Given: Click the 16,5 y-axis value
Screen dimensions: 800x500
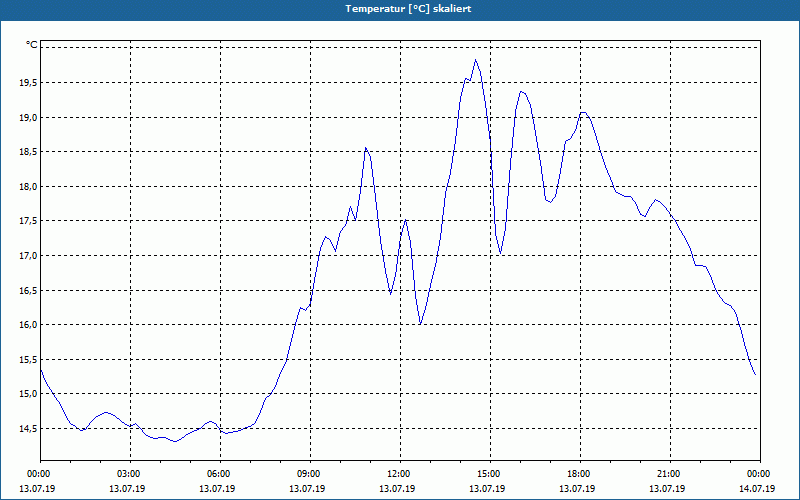Looking at the screenshot, I should tap(28, 290).
